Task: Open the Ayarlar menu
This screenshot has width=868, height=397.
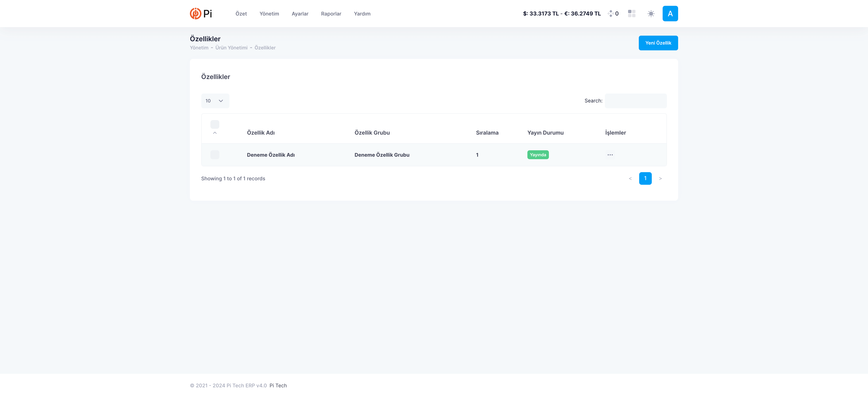Action: 300,14
